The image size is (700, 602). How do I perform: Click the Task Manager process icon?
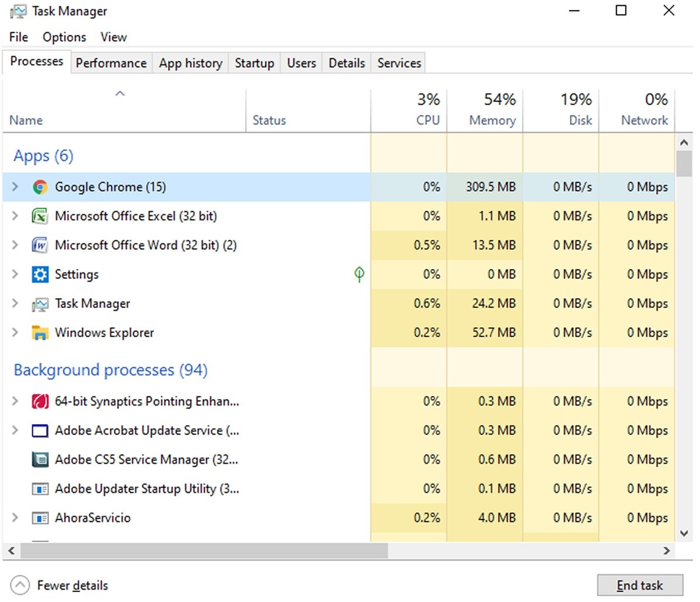(40, 304)
